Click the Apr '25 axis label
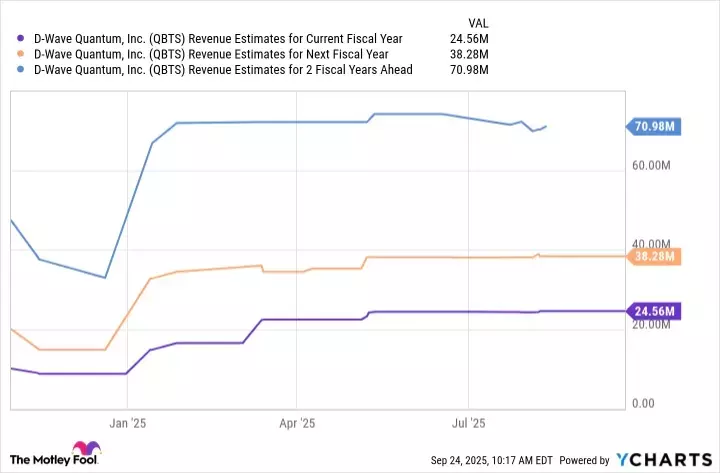This screenshot has height=473, width=720. [x=298, y=424]
